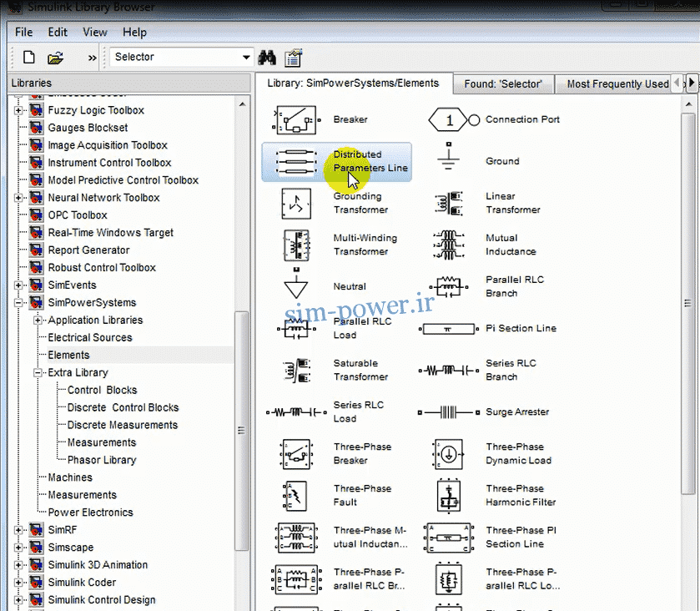Select the Connection Port block icon
The height and width of the screenshot is (611, 700).
454,119
